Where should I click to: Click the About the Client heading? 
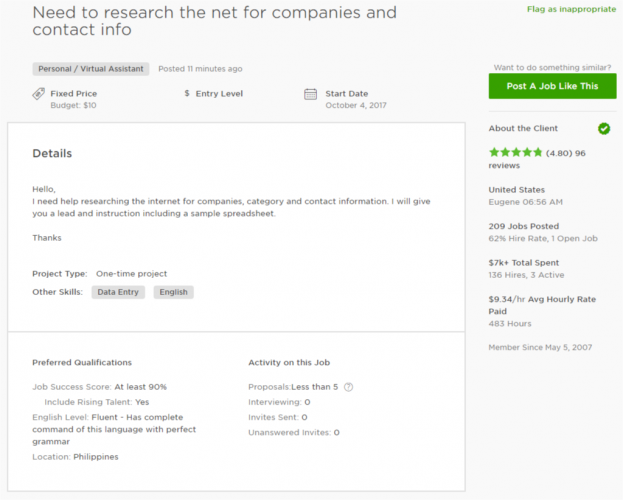(x=523, y=129)
